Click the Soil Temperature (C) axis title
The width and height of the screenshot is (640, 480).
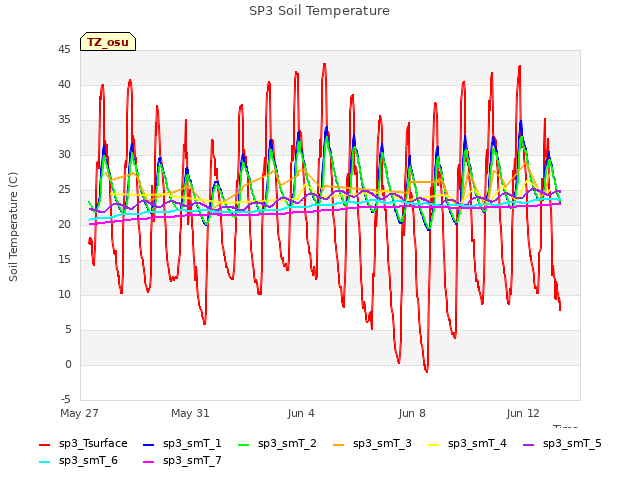pos(13,227)
